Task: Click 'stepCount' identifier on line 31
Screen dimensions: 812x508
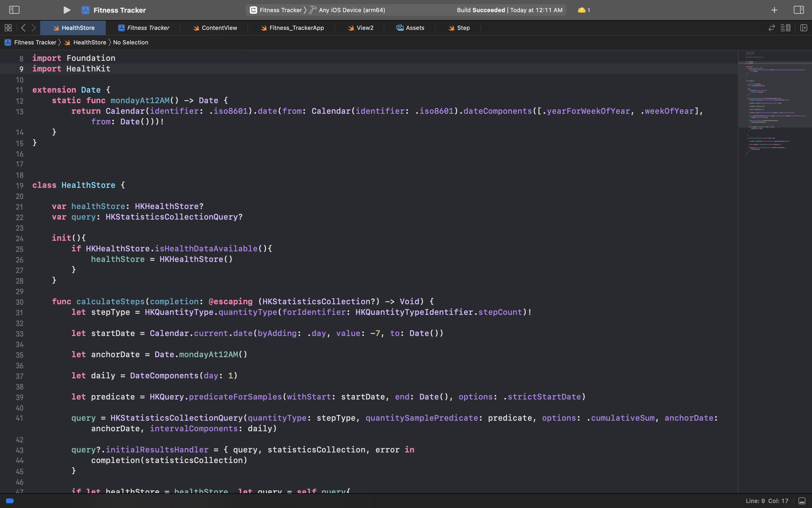Action: tap(500, 312)
